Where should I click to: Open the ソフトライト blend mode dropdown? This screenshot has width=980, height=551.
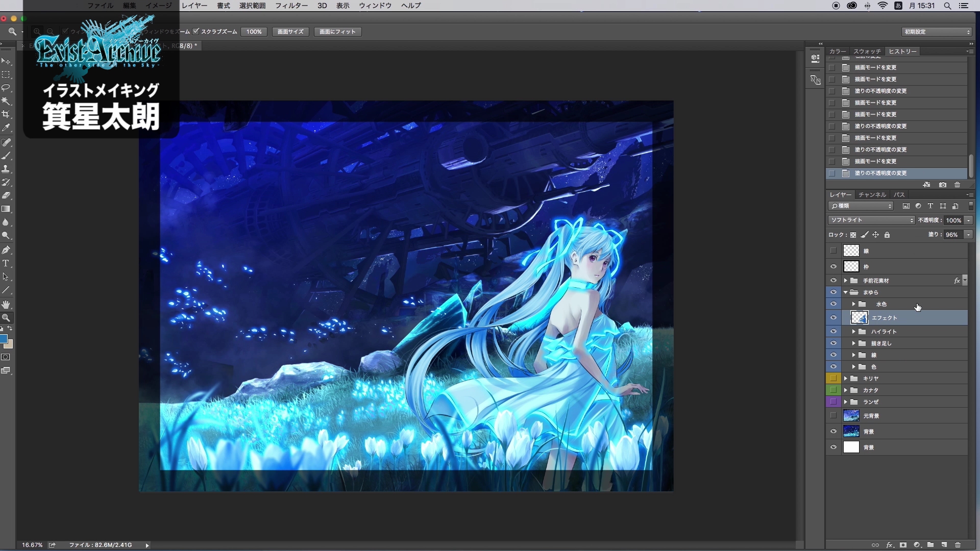coord(871,220)
